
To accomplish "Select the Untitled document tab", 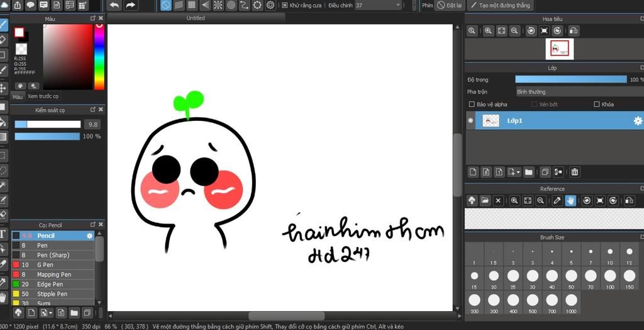I will [196, 18].
